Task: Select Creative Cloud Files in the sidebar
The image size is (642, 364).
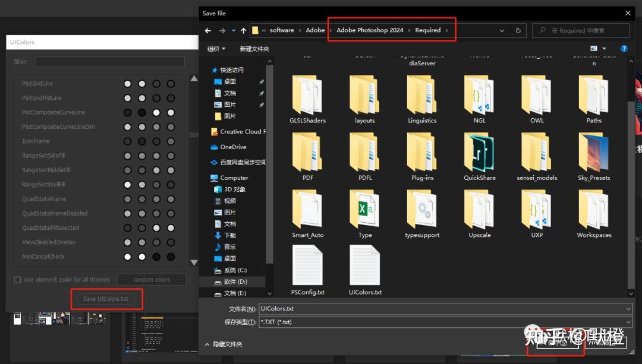Action: (238, 131)
